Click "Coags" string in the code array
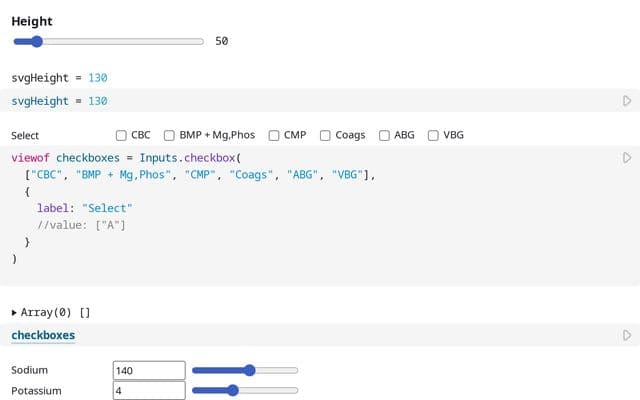 251,175
